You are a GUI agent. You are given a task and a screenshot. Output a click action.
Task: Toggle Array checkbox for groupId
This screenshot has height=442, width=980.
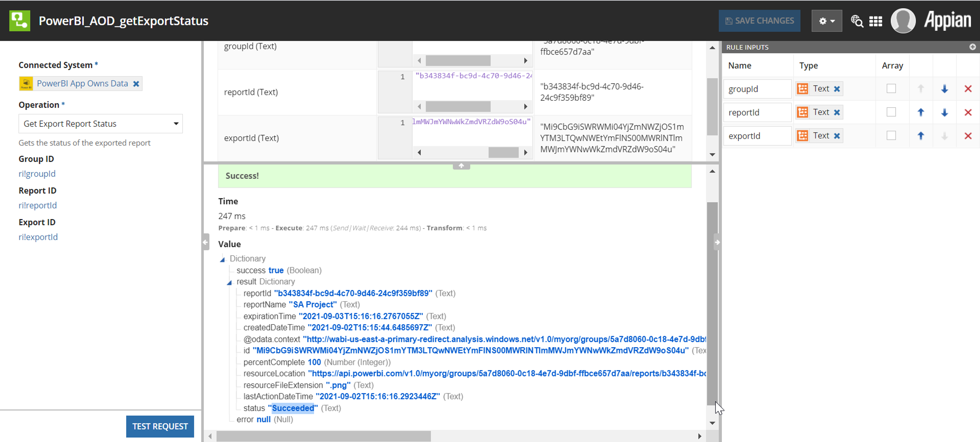(x=891, y=89)
